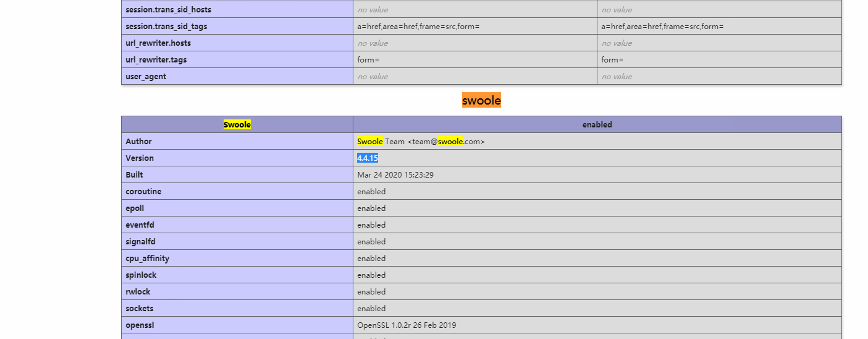This screenshot has height=339, width=868.
Task: Click the master 'no value' for user_agent
Action: pos(617,76)
